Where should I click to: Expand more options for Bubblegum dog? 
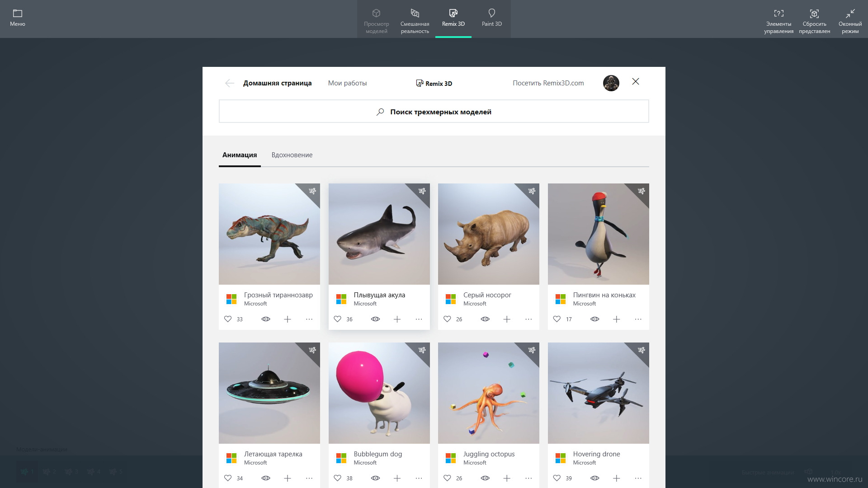tap(419, 479)
